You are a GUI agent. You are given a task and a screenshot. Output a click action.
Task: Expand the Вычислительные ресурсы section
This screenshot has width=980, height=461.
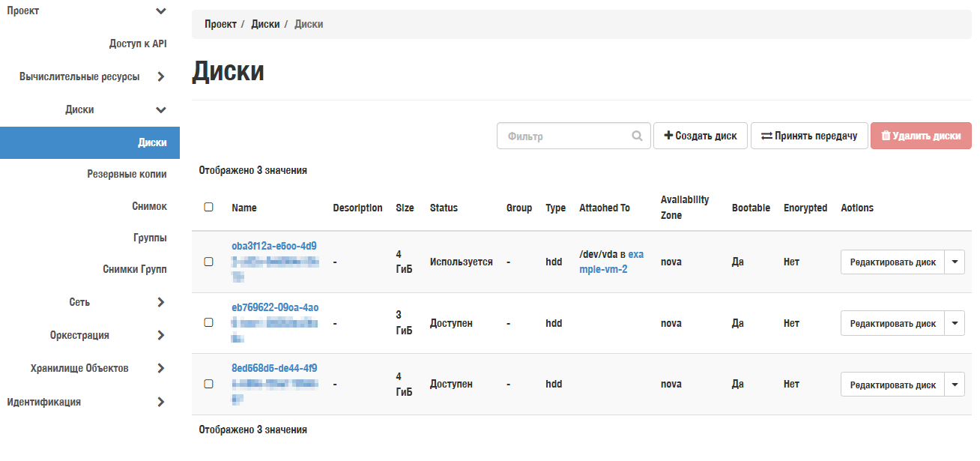(160, 76)
